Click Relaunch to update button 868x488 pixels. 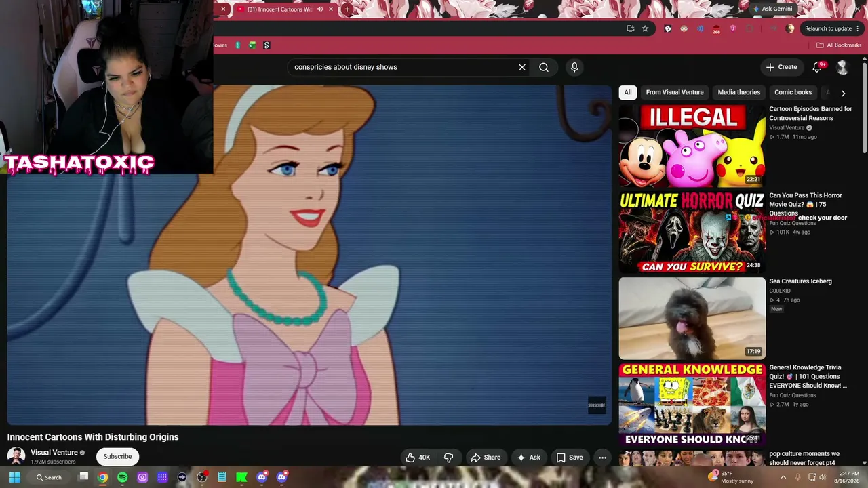[x=828, y=28]
